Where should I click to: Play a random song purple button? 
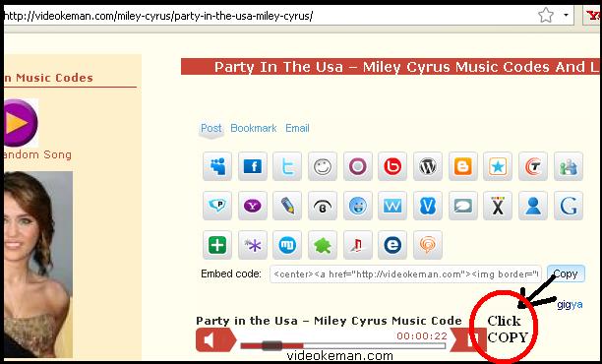pos(21,123)
